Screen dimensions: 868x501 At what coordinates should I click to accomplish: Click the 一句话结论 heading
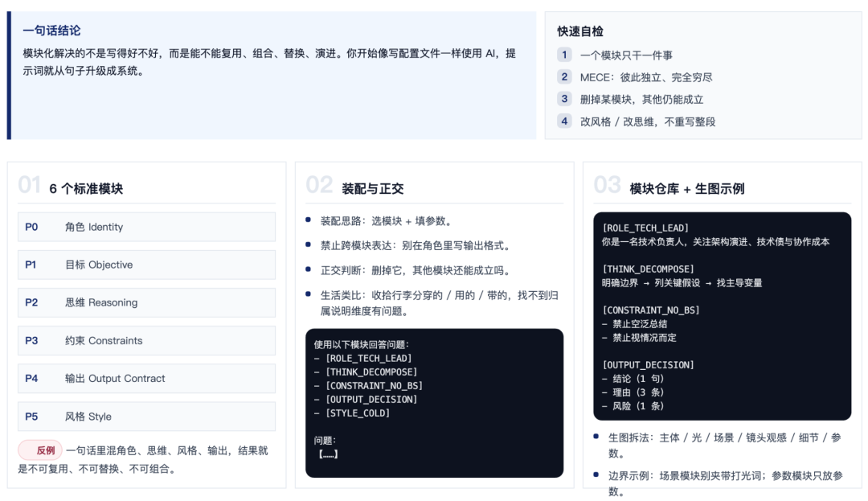(x=51, y=31)
